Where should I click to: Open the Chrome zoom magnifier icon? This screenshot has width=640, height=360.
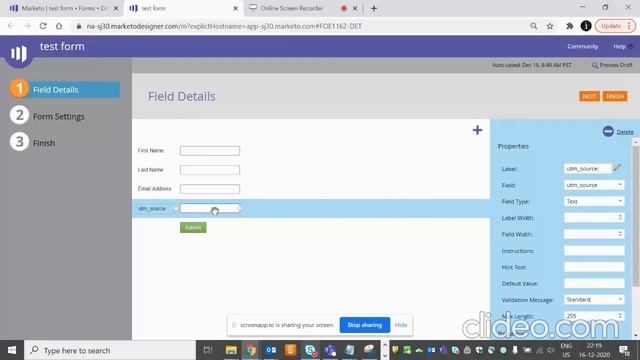coord(533,26)
